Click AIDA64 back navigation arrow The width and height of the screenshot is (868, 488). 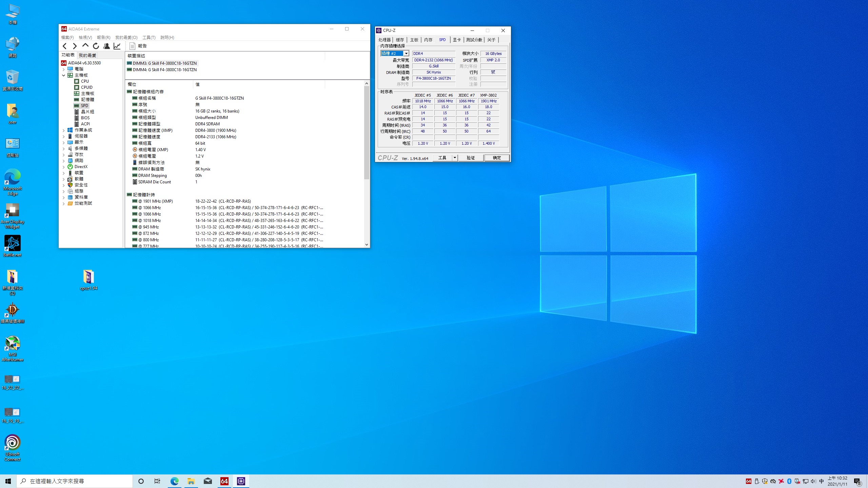click(x=65, y=46)
